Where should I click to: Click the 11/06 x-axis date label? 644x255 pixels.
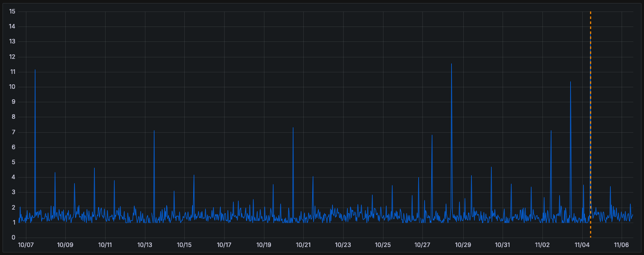click(x=622, y=245)
